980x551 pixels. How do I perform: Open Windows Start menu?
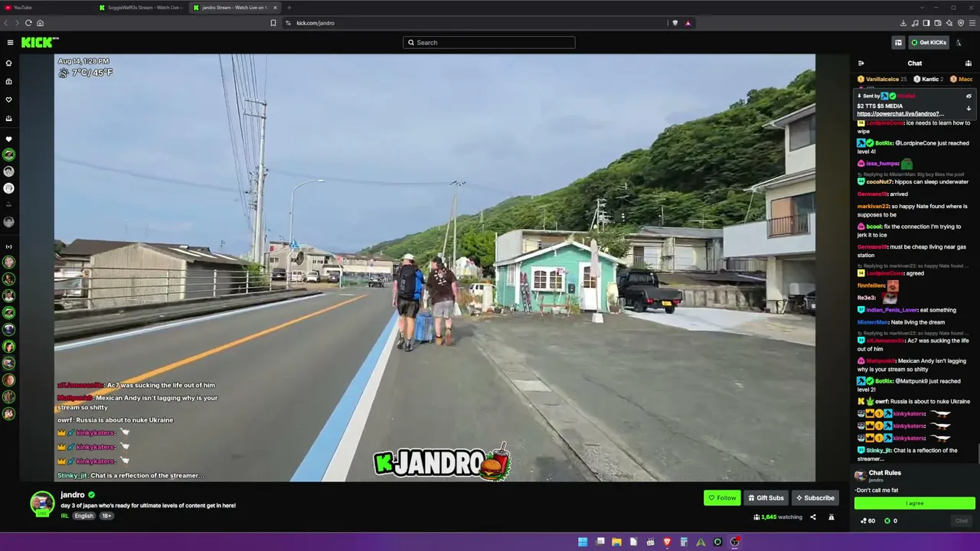583,542
